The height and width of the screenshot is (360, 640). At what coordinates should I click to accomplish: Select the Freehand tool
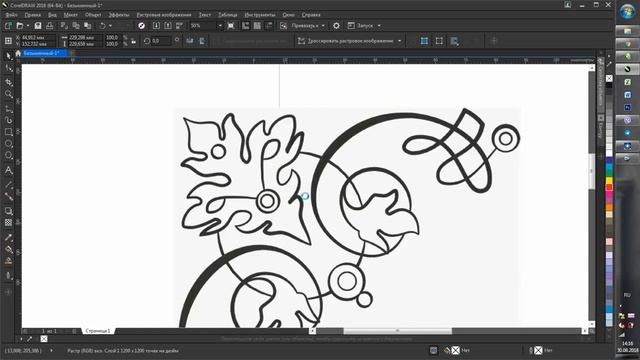coord(9,109)
